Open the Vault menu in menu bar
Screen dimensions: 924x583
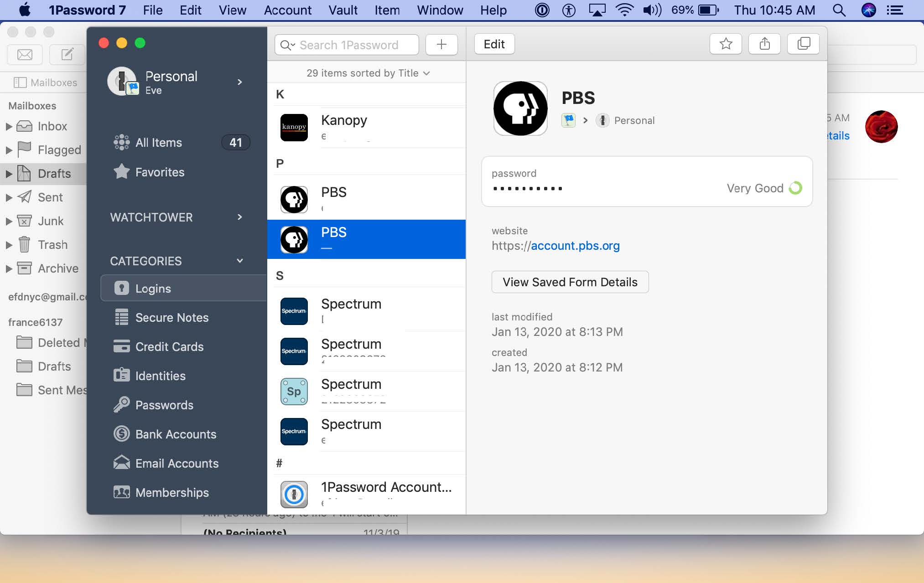342,10
